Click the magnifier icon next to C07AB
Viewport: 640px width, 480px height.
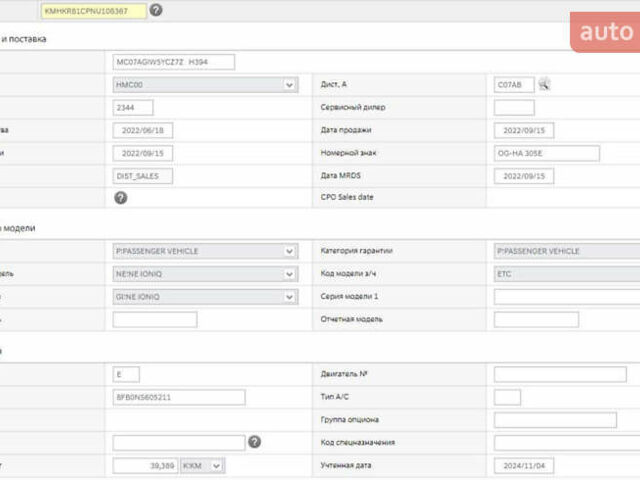coord(545,85)
